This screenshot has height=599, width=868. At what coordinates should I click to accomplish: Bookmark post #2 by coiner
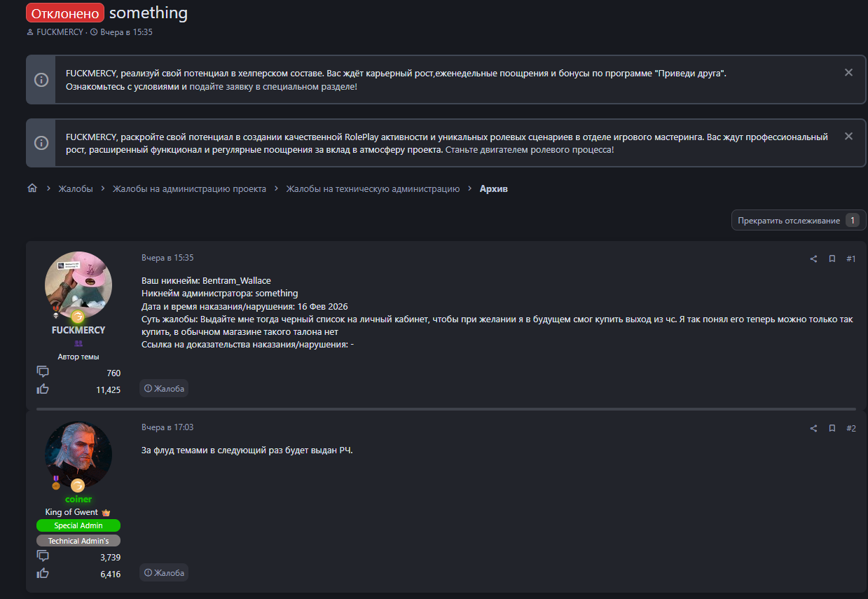coord(832,428)
